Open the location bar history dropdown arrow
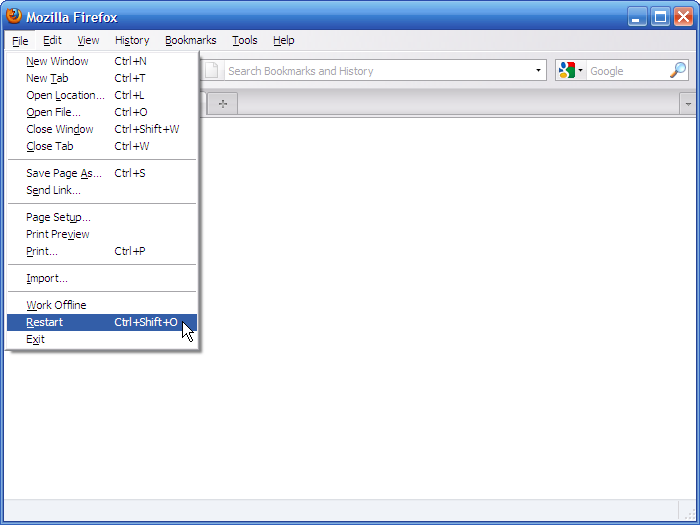The image size is (700, 525). [538, 71]
